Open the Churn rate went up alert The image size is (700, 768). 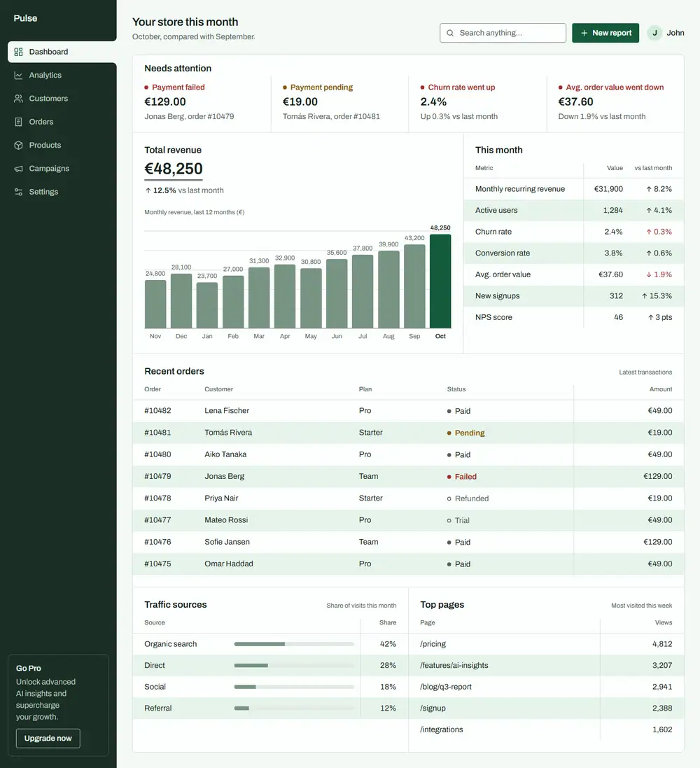tap(477, 102)
